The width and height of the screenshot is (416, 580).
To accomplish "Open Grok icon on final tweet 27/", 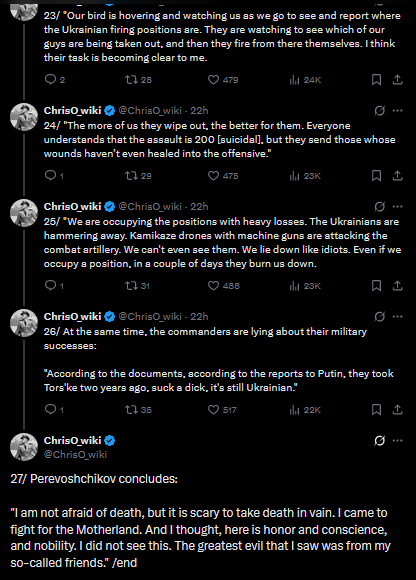I will (x=379, y=441).
